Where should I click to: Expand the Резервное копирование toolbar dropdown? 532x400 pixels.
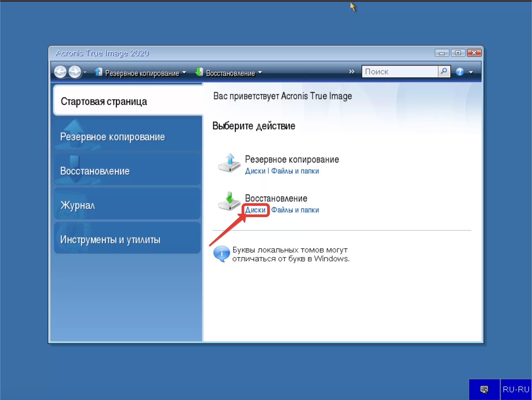(184, 72)
